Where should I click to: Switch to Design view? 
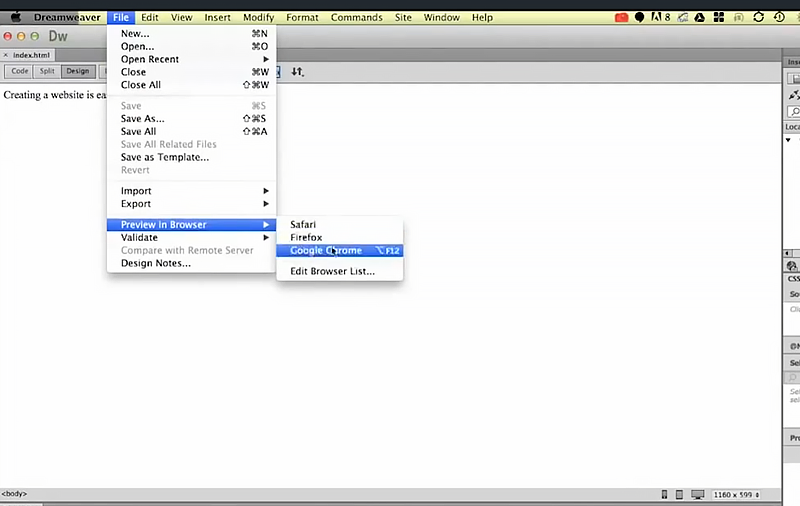tap(78, 71)
